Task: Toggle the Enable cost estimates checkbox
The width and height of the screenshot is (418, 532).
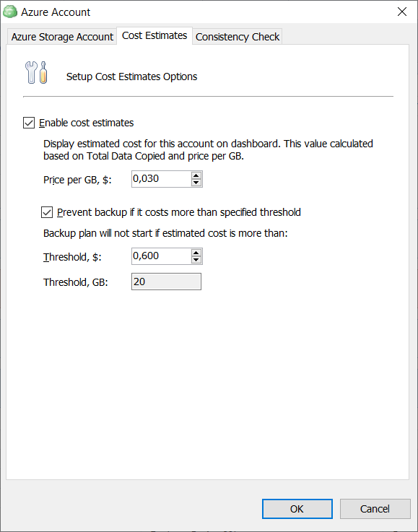Action: [29, 123]
